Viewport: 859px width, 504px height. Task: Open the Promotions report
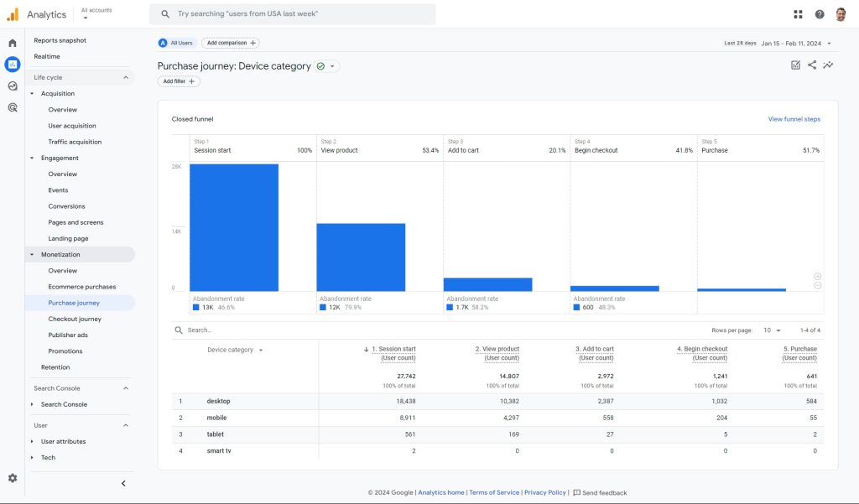tap(65, 351)
